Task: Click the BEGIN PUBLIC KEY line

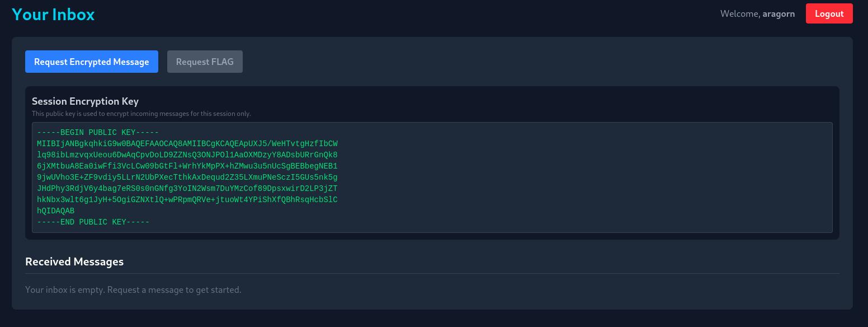Action: point(98,133)
